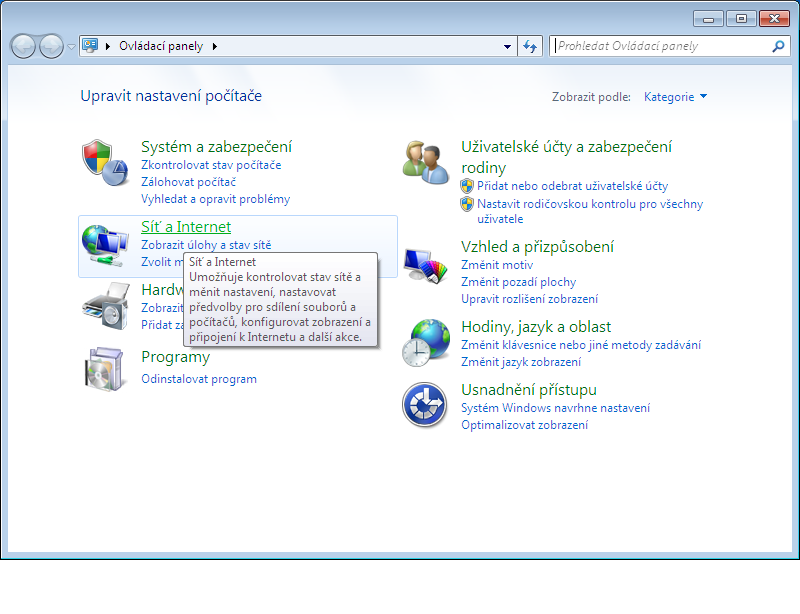Open Zobrazit úlohy a stav sítě
This screenshot has height=614, width=800.
tap(206, 245)
